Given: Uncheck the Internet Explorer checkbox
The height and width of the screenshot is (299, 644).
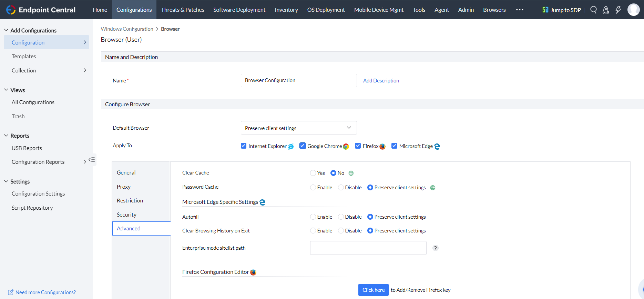Looking at the screenshot, I should click(244, 146).
